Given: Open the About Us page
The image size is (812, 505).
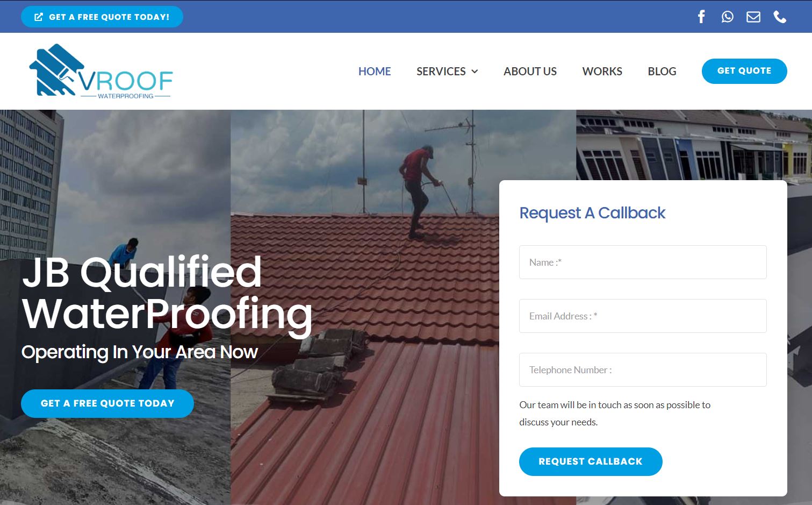Looking at the screenshot, I should 530,72.
